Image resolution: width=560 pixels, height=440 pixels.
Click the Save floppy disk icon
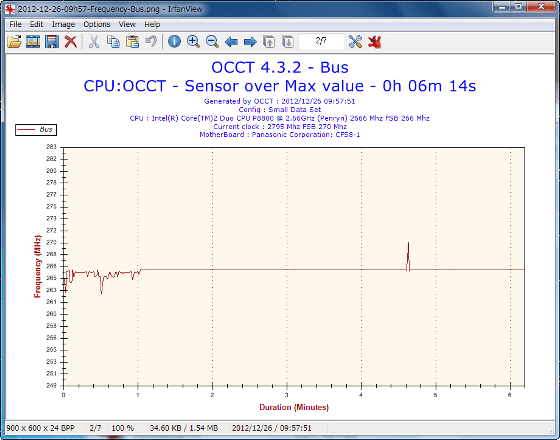52,42
